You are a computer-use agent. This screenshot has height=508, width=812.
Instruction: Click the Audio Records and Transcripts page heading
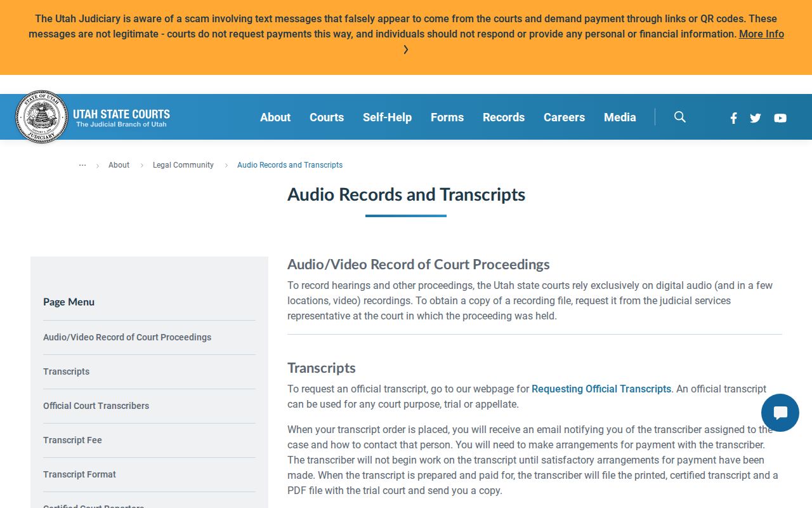[x=406, y=194]
